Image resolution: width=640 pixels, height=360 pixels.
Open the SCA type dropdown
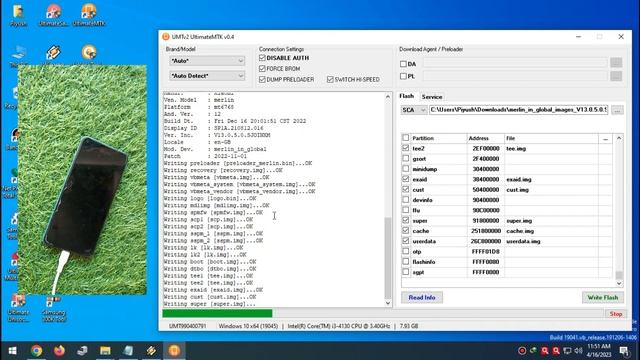414,110
